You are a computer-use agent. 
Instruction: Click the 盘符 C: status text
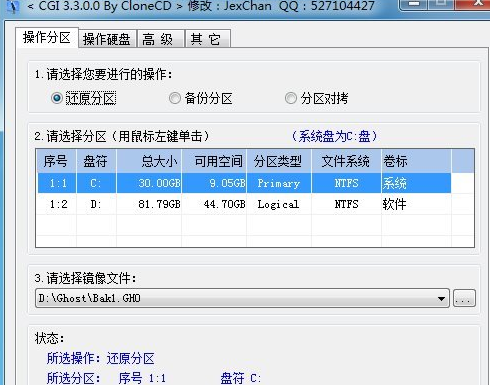pyautogui.click(x=241, y=378)
